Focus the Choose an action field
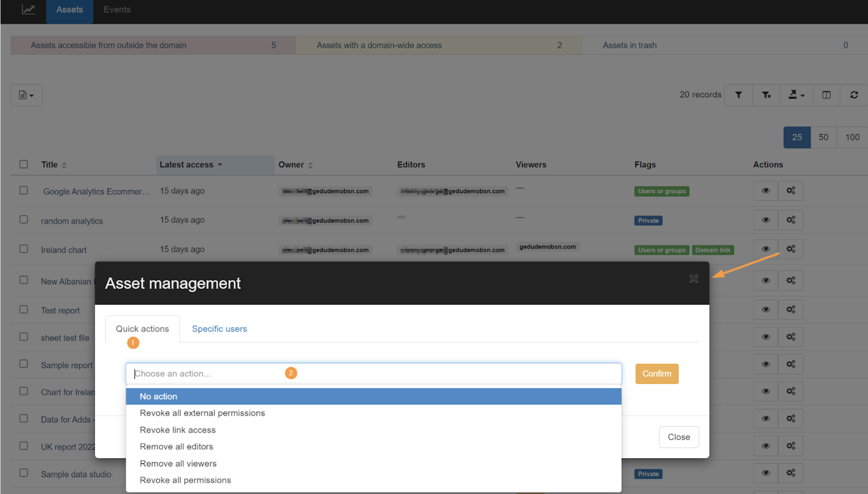The height and width of the screenshot is (494, 868). 373,374
